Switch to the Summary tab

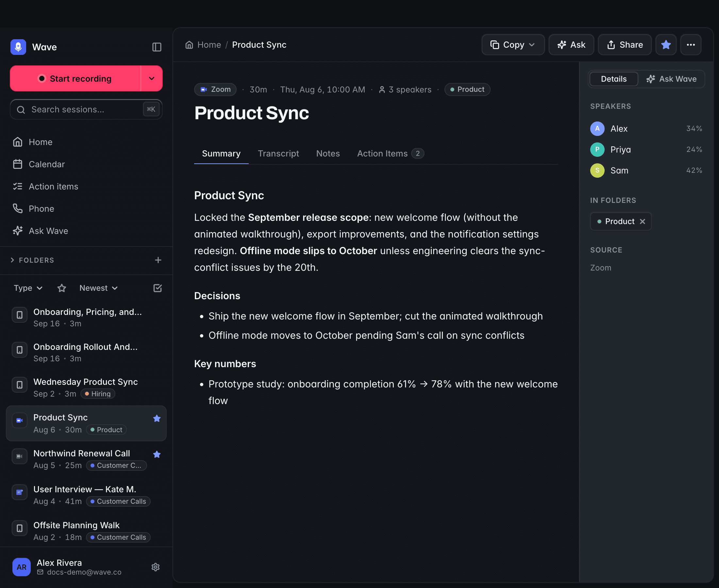(x=221, y=154)
